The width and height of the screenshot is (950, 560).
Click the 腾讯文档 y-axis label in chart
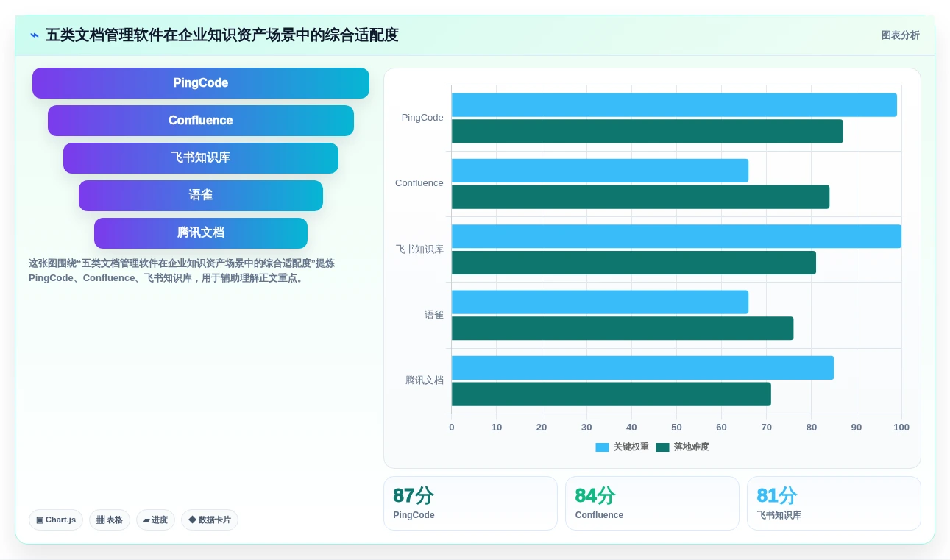[425, 380]
